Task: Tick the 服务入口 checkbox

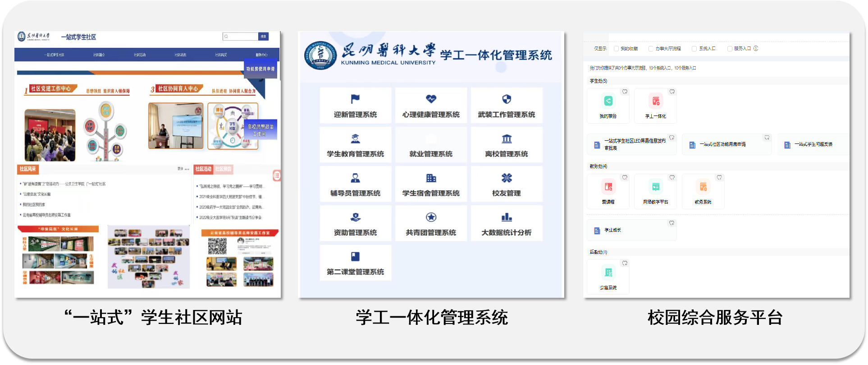Action: (730, 49)
